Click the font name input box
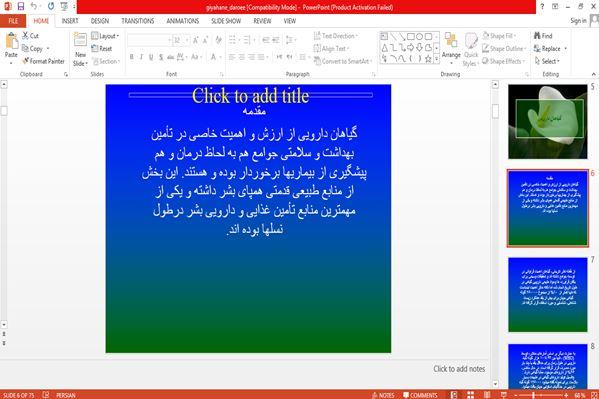This screenshot has width=599, height=399. [149, 40]
